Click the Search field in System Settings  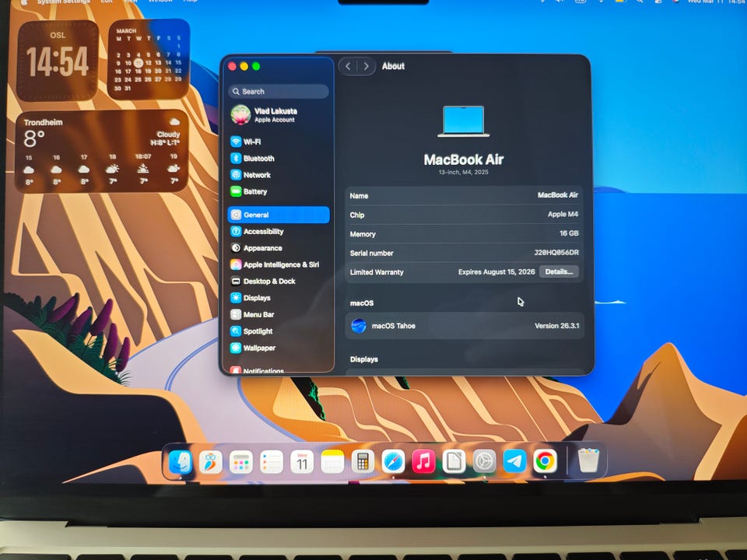pyautogui.click(x=279, y=92)
